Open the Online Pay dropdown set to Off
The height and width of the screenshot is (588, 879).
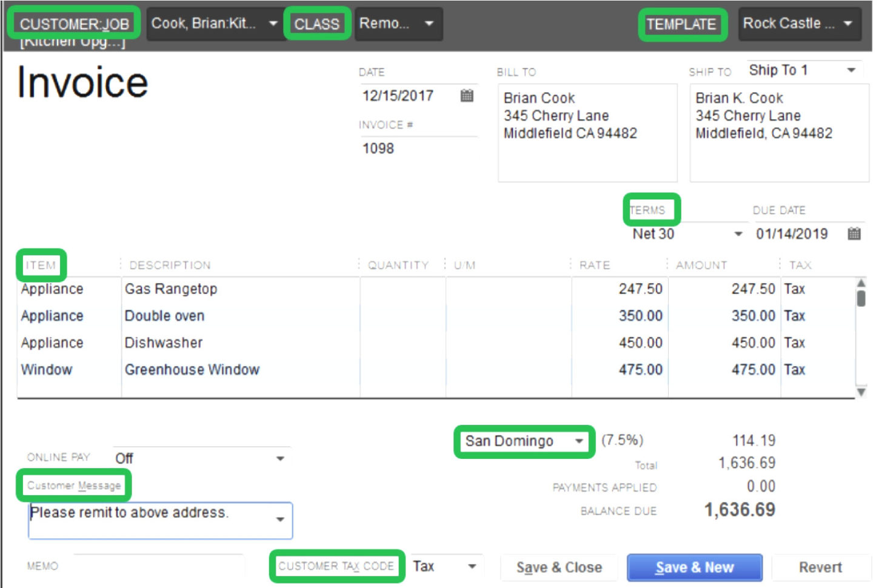(x=280, y=458)
